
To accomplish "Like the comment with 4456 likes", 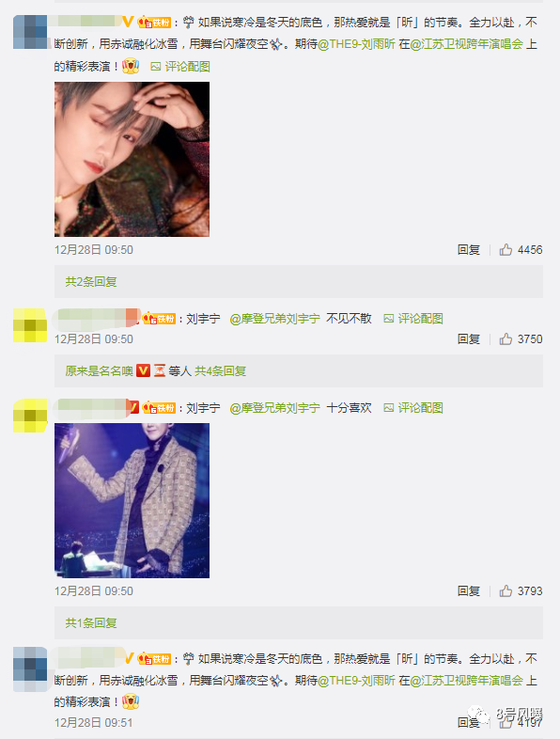I will coord(506,250).
